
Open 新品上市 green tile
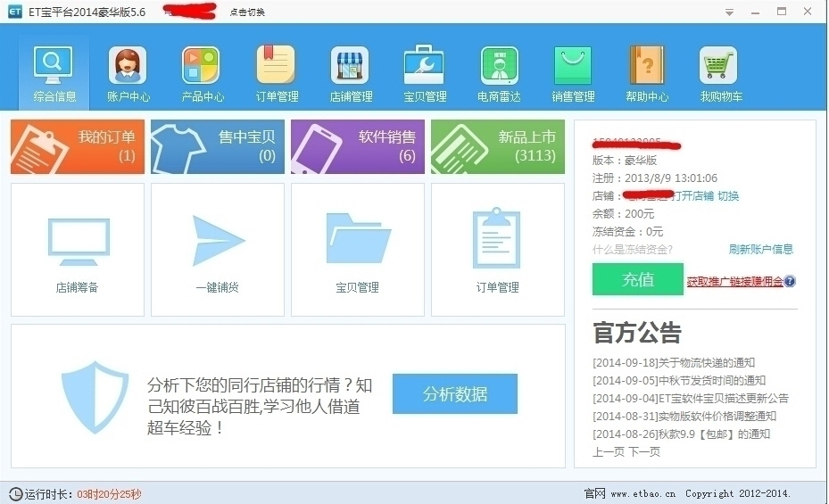click(x=498, y=146)
